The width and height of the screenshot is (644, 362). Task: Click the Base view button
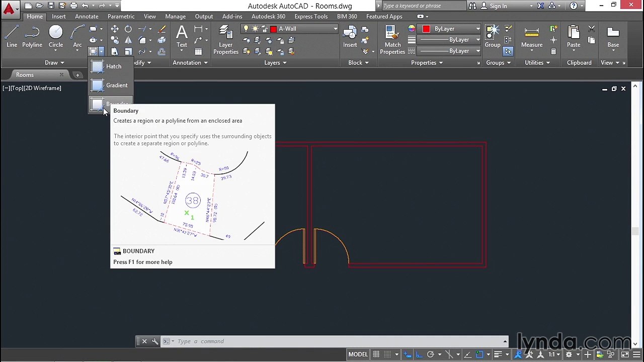point(613,37)
